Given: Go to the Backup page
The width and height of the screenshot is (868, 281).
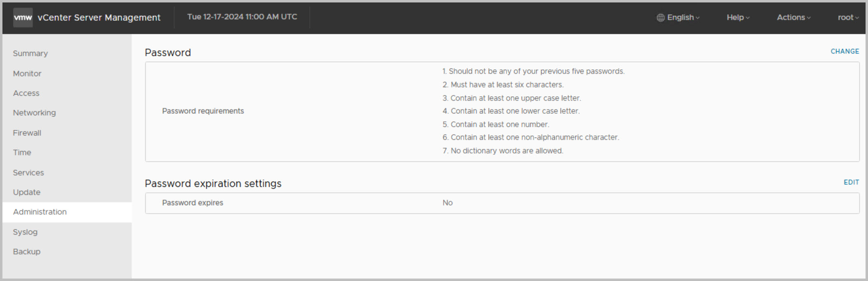Looking at the screenshot, I should [x=26, y=252].
